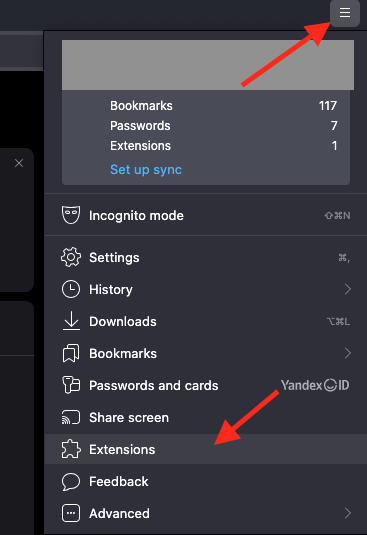
Task: Click the Settings gear icon
Action: pos(71,257)
